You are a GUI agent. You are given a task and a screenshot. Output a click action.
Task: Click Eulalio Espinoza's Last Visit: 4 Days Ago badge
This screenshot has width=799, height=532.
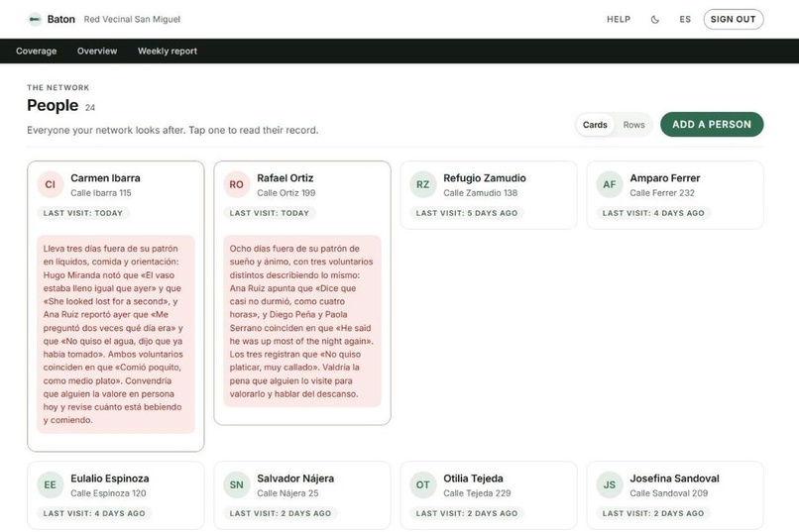tap(94, 514)
